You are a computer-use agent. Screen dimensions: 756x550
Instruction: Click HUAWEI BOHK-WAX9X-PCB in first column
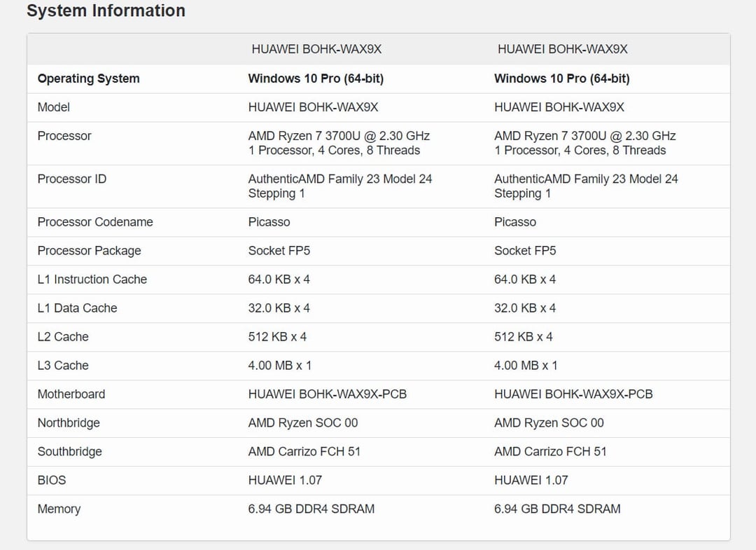[328, 394]
